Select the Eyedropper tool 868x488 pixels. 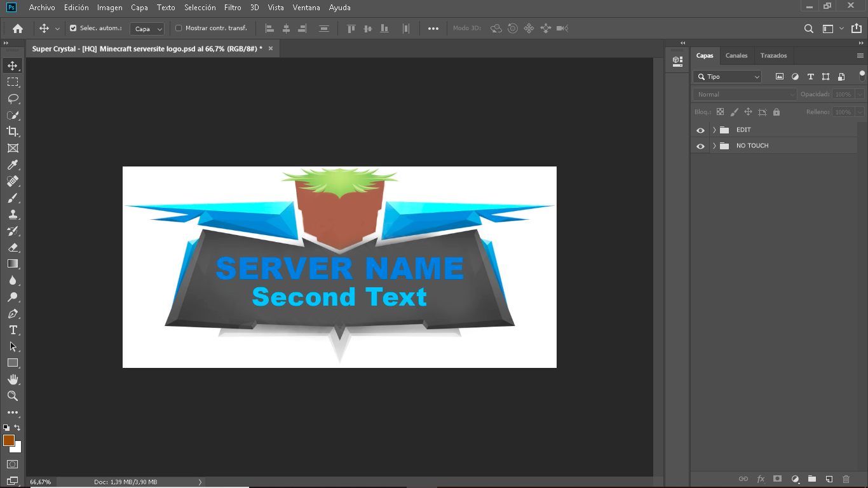tap(13, 165)
